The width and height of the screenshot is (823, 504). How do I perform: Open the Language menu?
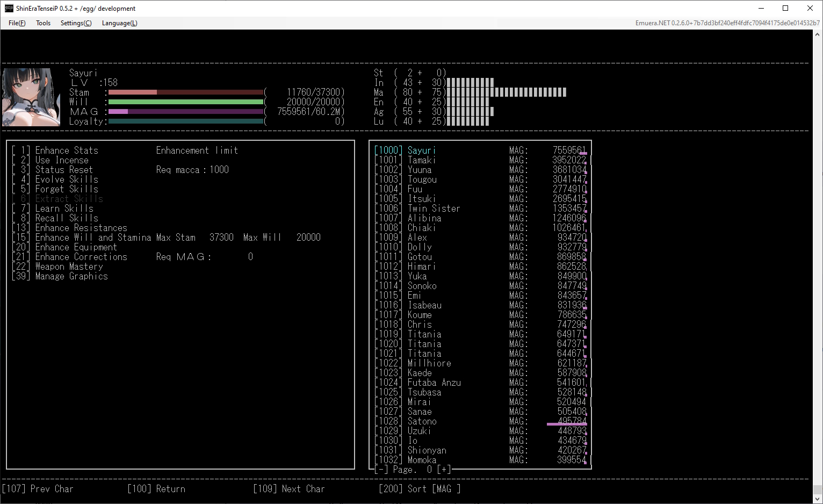[x=119, y=23]
